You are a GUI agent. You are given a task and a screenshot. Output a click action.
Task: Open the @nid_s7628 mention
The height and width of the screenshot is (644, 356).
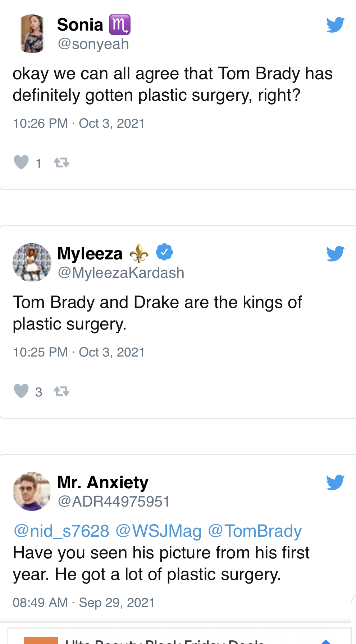coord(61,531)
